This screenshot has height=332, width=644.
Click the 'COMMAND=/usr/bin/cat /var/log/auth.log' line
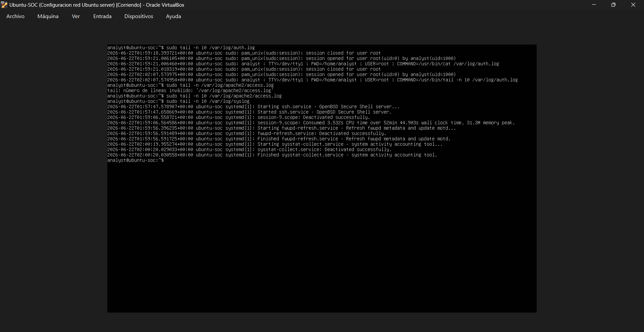pyautogui.click(x=303, y=64)
